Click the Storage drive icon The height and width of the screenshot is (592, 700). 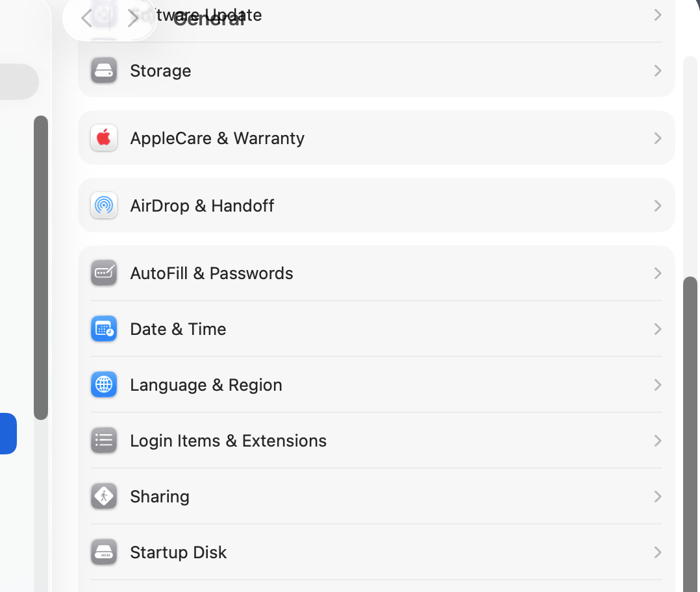pyautogui.click(x=104, y=71)
